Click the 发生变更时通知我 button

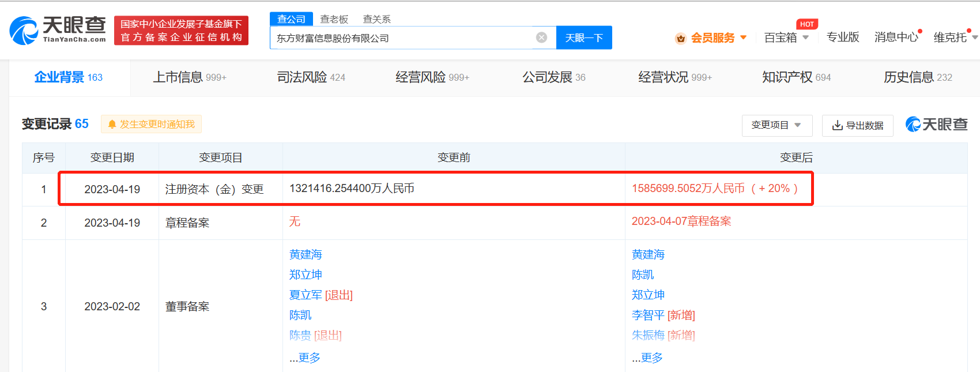(152, 124)
